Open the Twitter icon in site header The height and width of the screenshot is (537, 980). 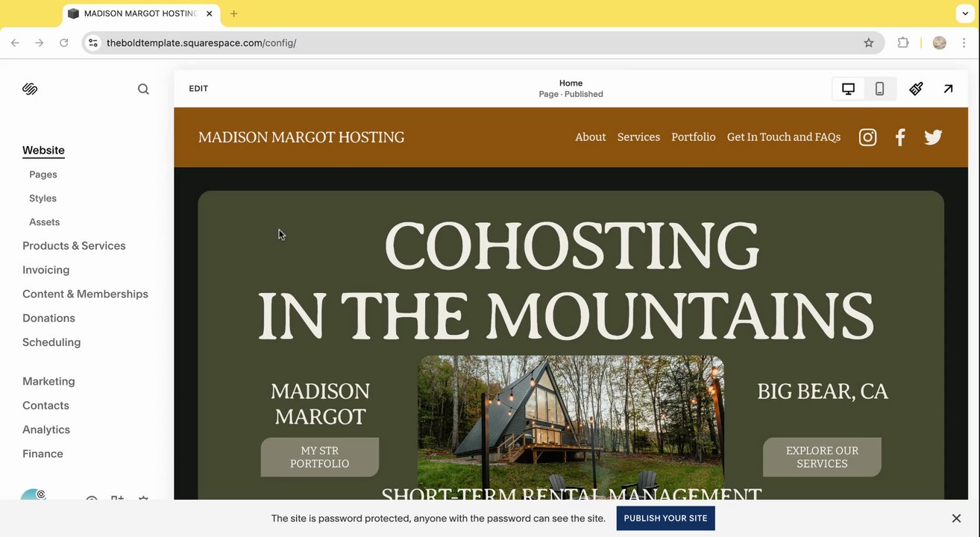pos(933,137)
